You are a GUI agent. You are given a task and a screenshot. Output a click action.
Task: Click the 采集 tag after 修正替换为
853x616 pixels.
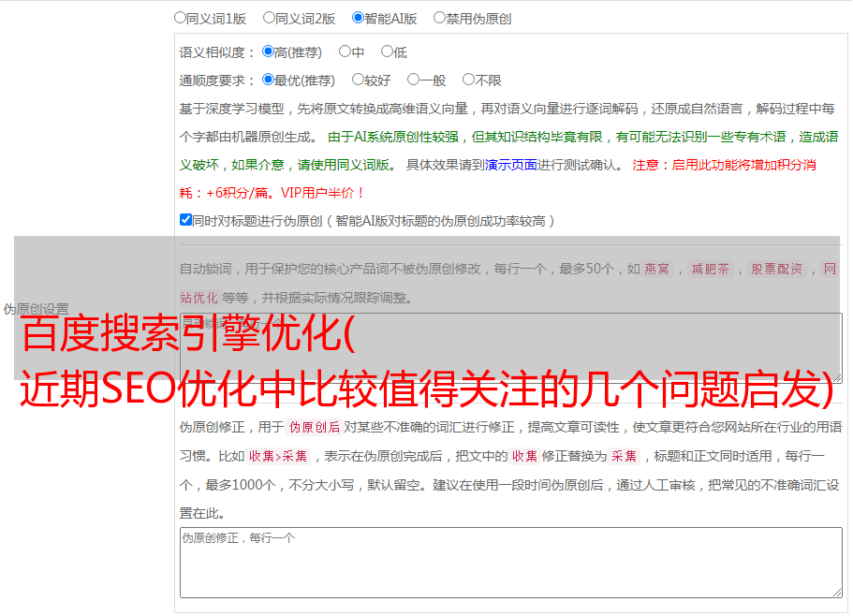(624, 457)
